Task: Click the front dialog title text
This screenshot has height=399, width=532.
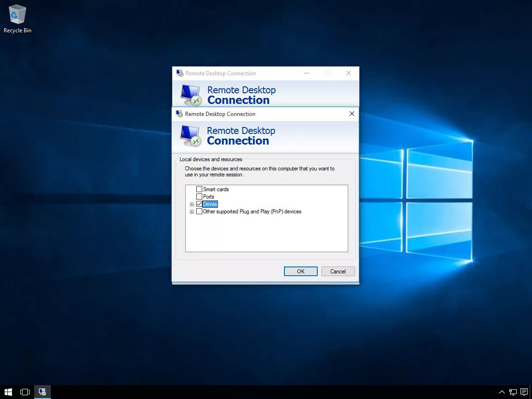Action: 220,114
